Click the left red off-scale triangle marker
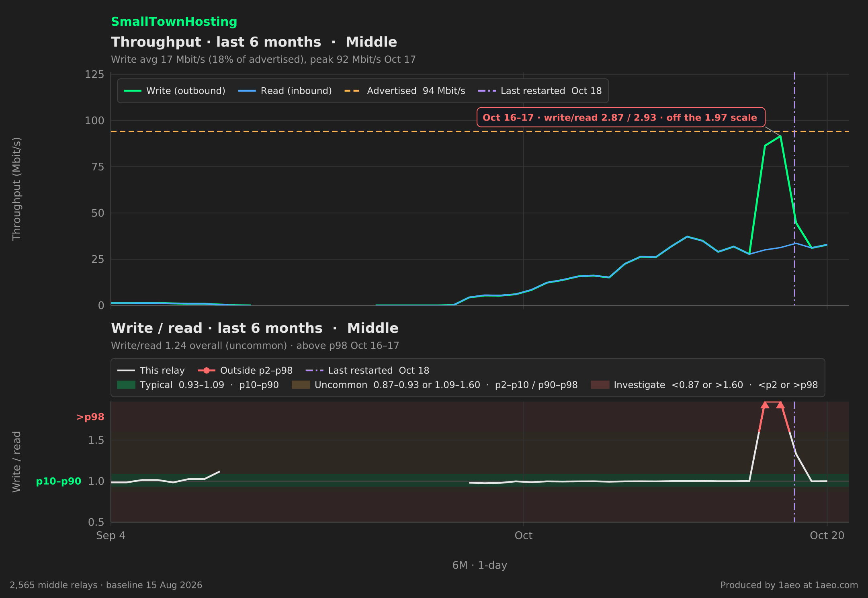The height and width of the screenshot is (598, 868). click(765, 405)
